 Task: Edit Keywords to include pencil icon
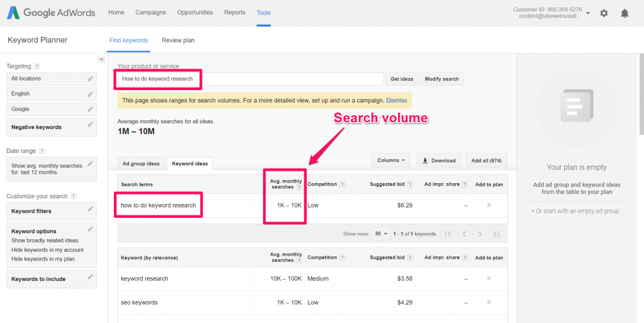point(91,276)
